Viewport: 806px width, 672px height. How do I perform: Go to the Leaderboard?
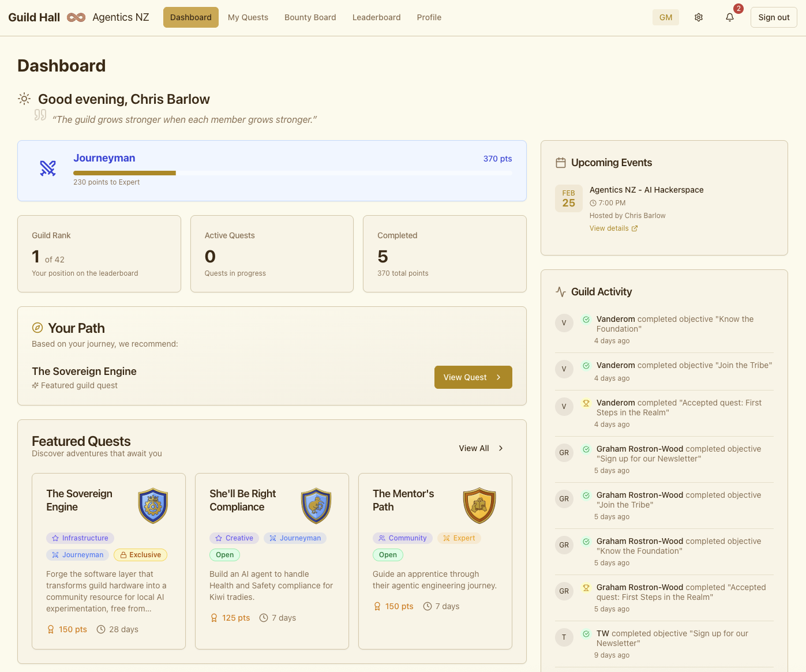point(376,17)
